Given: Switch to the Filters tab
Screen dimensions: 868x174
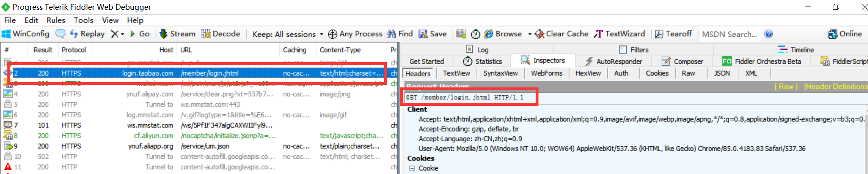Looking at the screenshot, I should coord(634,49).
